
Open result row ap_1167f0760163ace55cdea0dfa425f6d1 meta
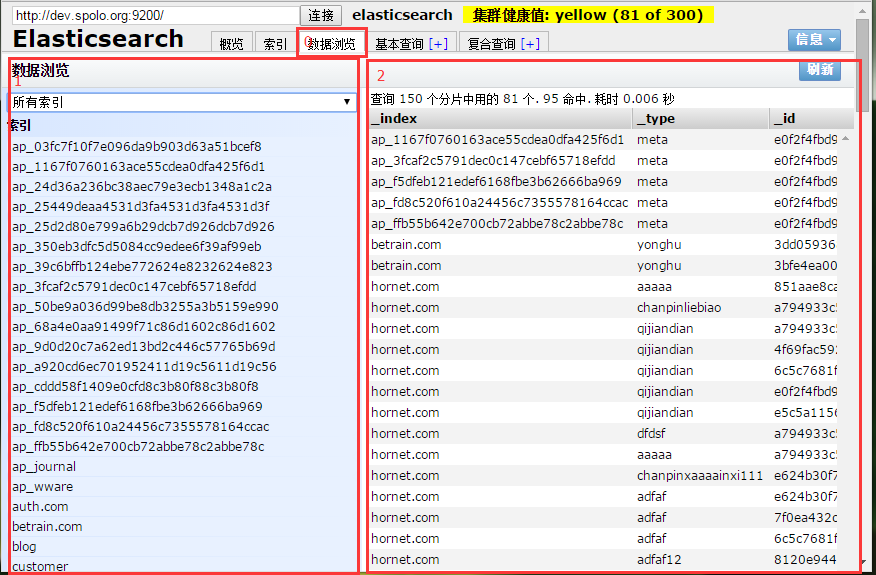click(x=603, y=140)
